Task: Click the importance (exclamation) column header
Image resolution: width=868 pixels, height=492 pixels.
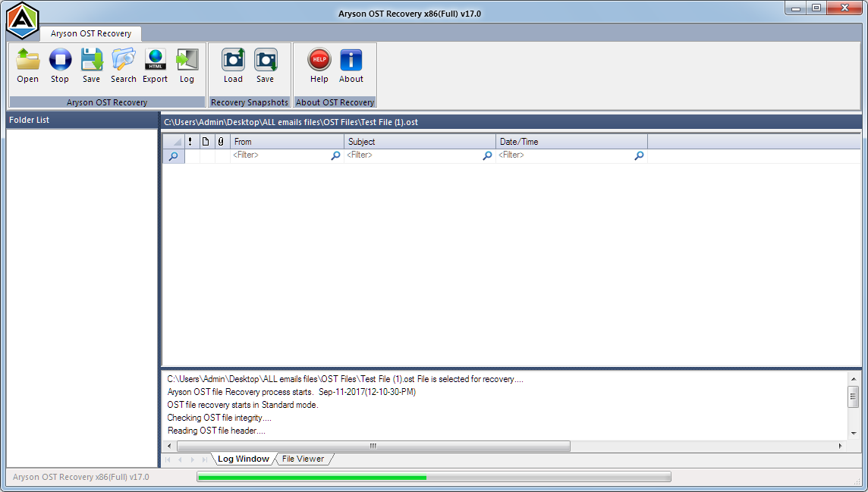Action: pyautogui.click(x=190, y=142)
